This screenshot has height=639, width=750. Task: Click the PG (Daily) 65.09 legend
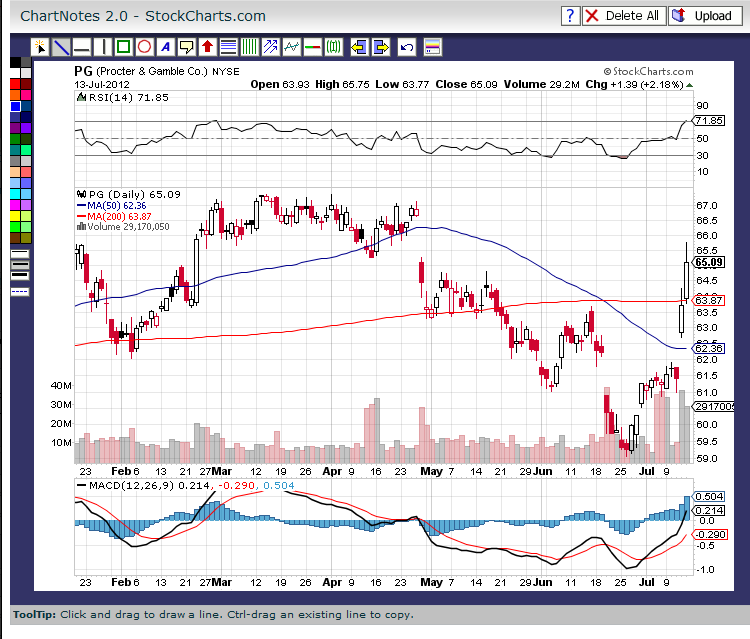(134, 195)
